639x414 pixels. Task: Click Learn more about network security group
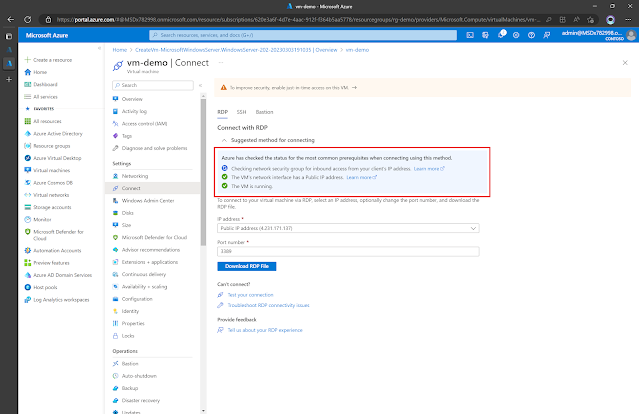(429, 169)
